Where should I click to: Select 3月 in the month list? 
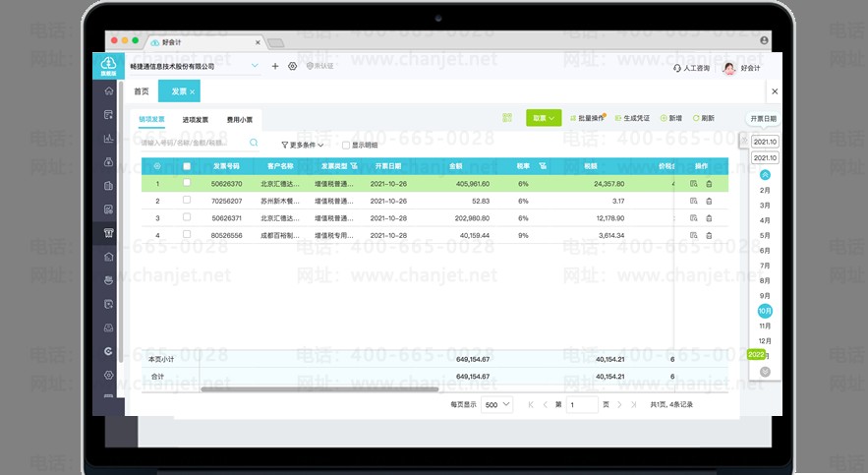pos(765,206)
